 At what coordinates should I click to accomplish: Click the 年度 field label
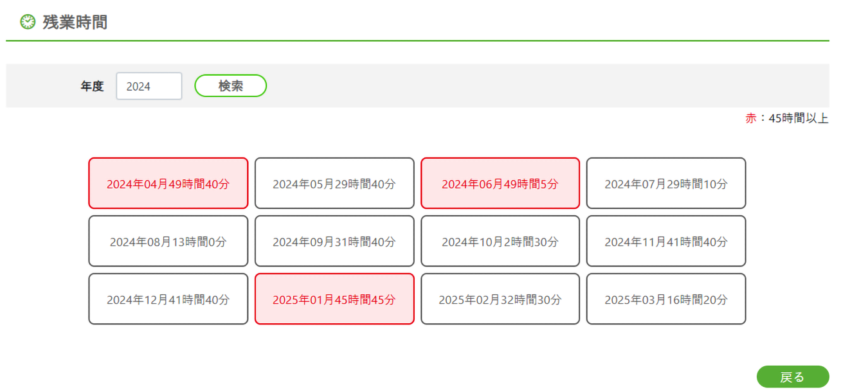click(x=92, y=86)
